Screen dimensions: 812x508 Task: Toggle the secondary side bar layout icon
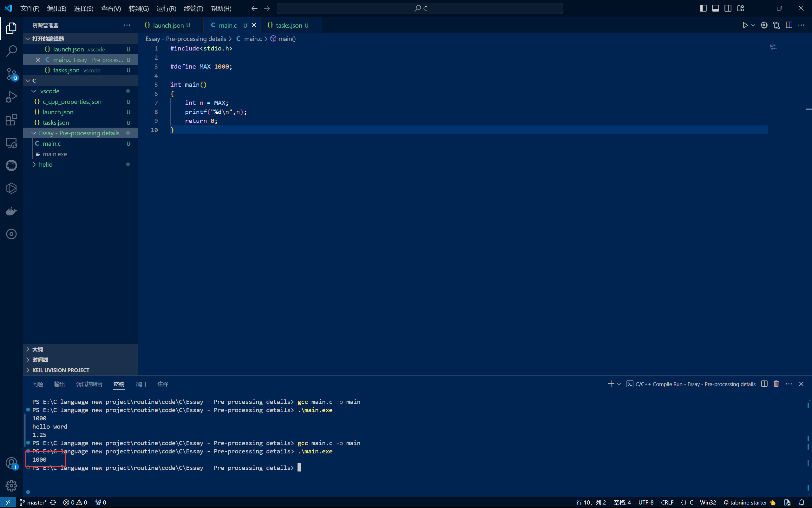[728, 8]
